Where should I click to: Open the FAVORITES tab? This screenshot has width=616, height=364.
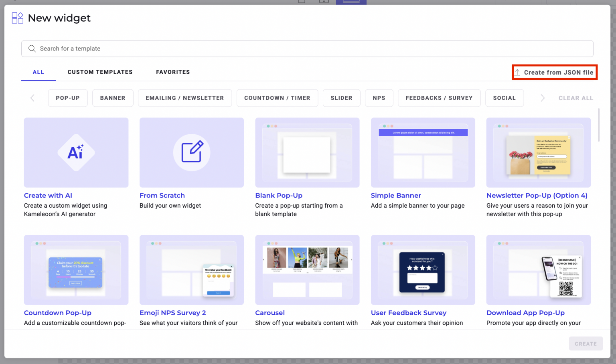coord(173,72)
